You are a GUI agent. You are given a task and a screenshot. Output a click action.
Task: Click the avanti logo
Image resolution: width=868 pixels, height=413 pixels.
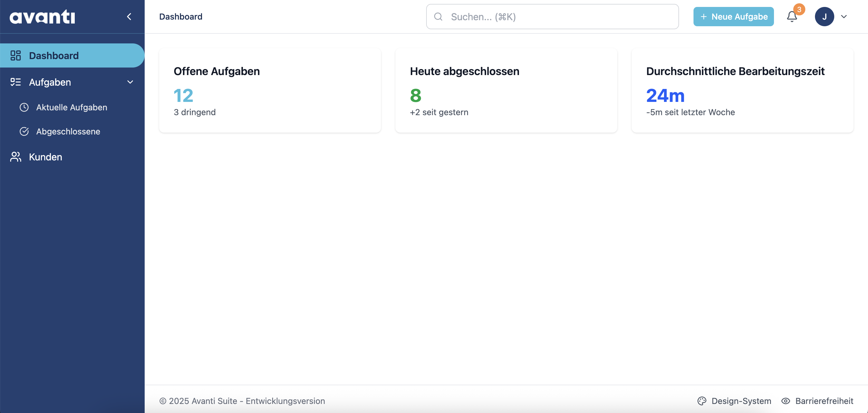tap(42, 17)
